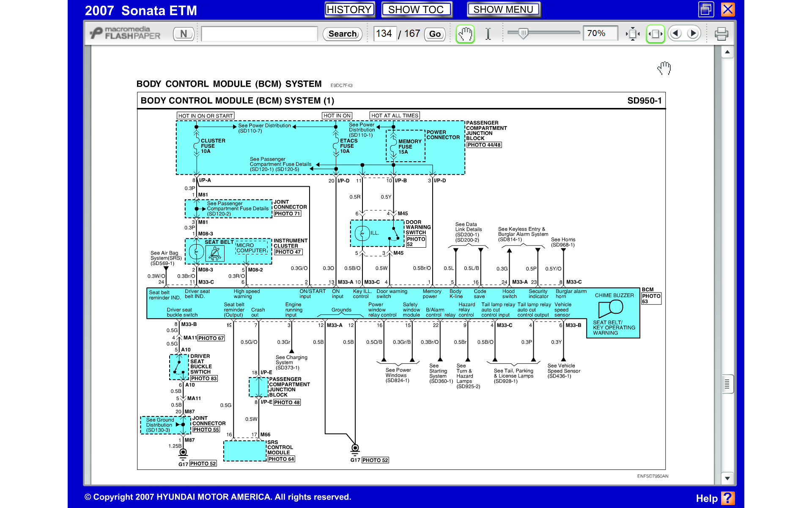Viewport: 812px width, 508px height.
Task: Go to the previous page
Action: pos(676,33)
